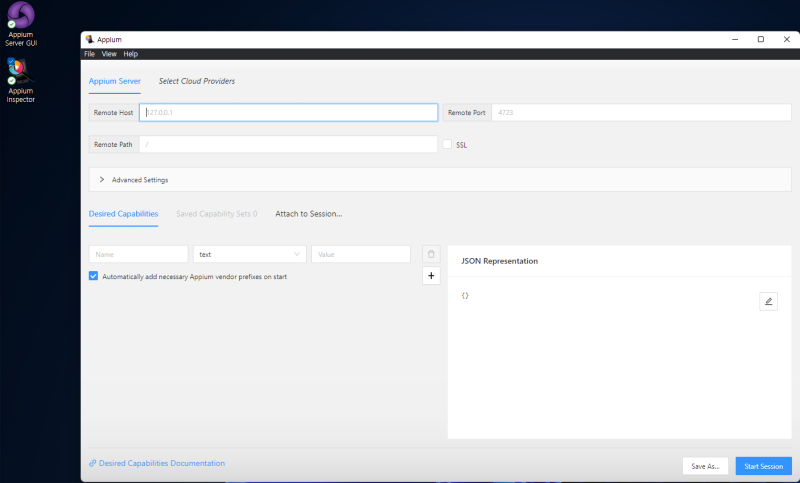Uncheck automatically add Appium vendor prefixes
The image size is (800, 483).
tap(93, 276)
